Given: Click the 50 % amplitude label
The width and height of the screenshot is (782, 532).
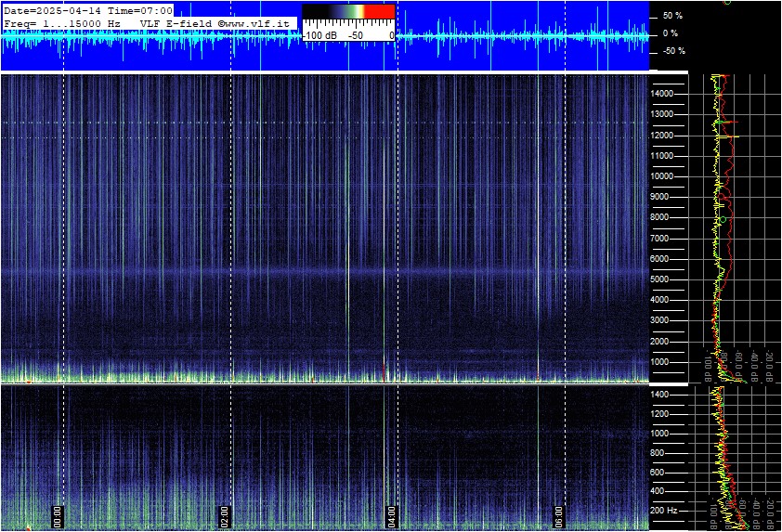Looking at the screenshot, I should (x=672, y=16).
